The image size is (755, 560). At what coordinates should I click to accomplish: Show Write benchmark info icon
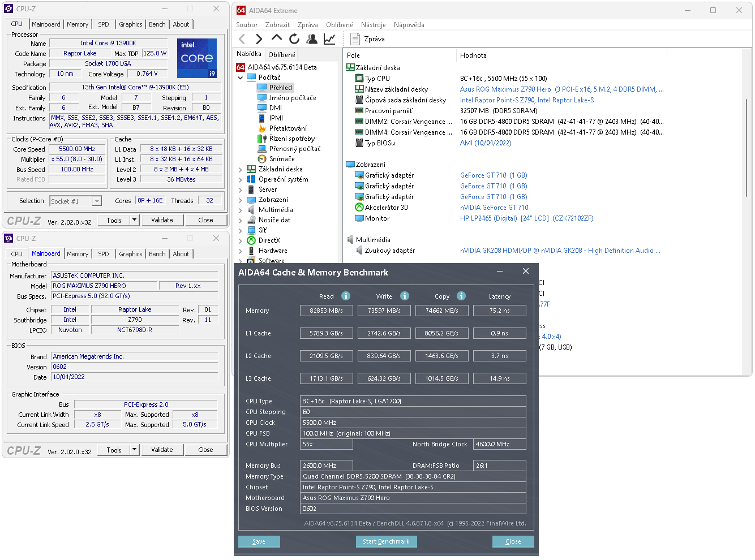[x=405, y=296]
